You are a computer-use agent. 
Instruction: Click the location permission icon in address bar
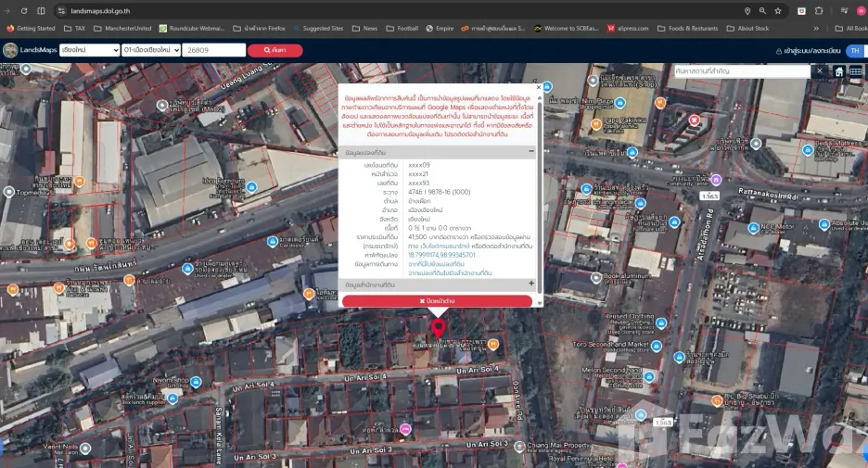pyautogui.click(x=747, y=10)
